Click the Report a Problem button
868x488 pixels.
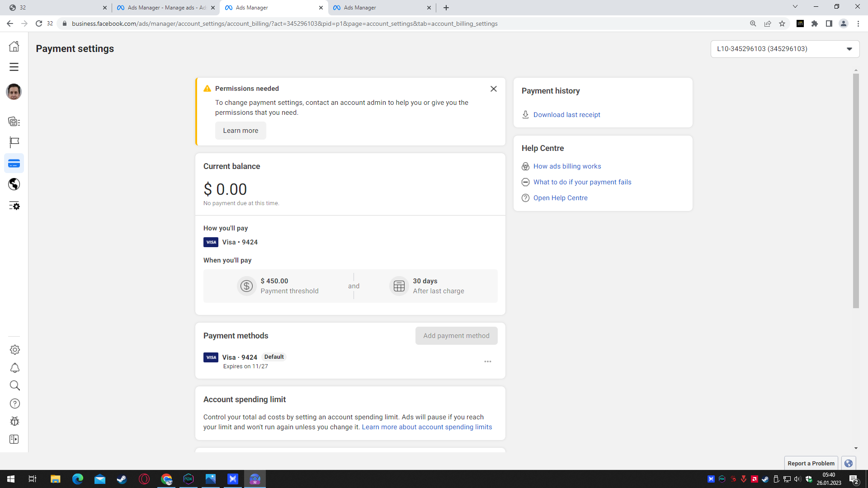(811, 463)
